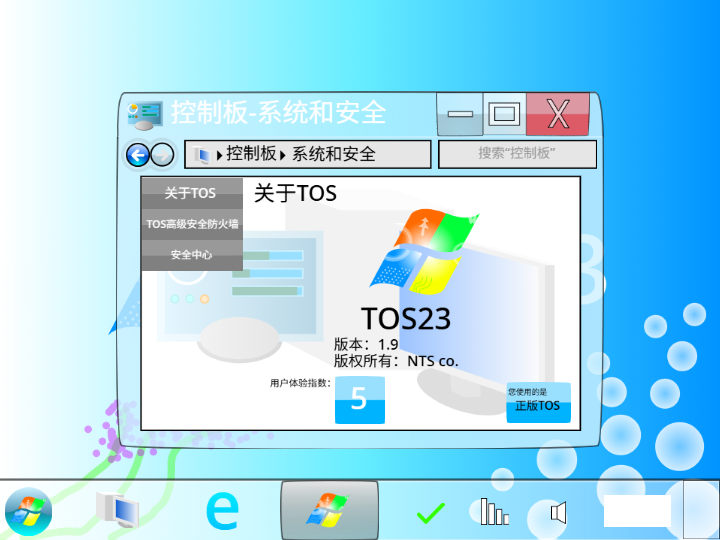Click the 用户体验指数 label
The image size is (720, 540).
pos(300,383)
